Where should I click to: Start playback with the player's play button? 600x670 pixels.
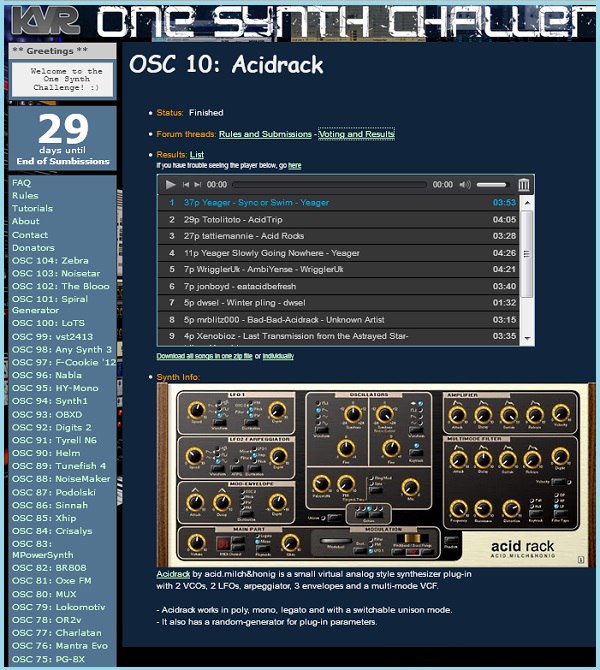point(171,185)
